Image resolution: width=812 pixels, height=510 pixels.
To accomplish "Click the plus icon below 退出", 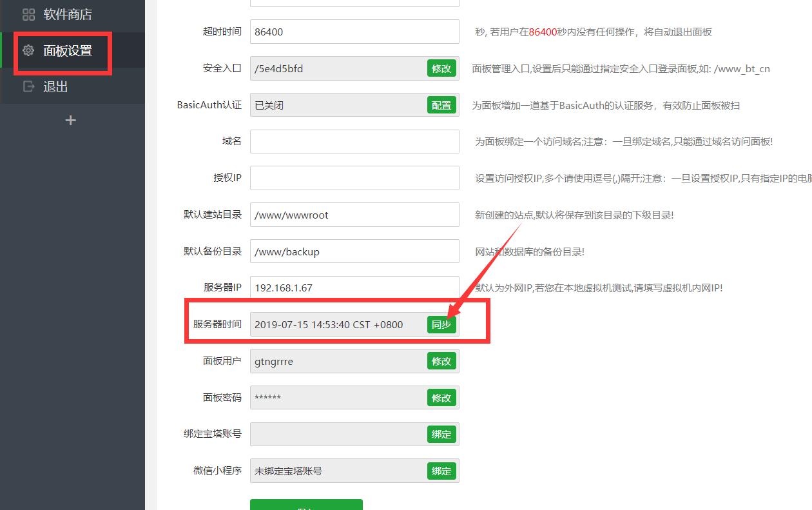I will (70, 119).
